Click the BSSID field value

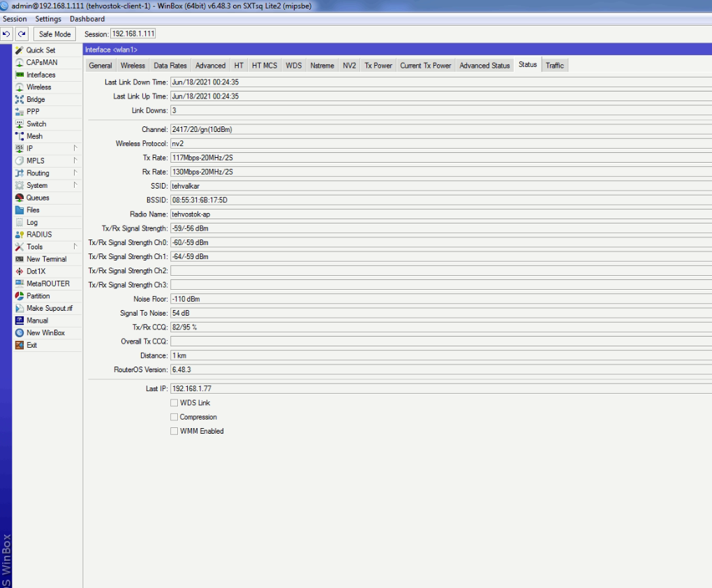441,200
